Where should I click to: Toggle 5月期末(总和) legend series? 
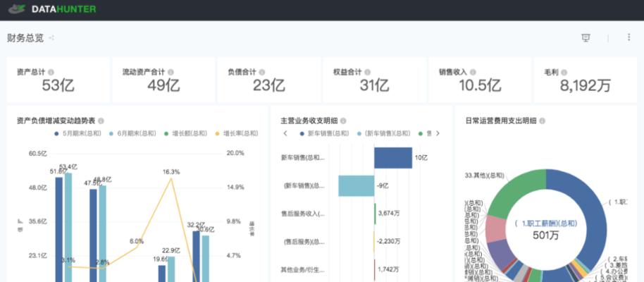[x=78, y=133]
